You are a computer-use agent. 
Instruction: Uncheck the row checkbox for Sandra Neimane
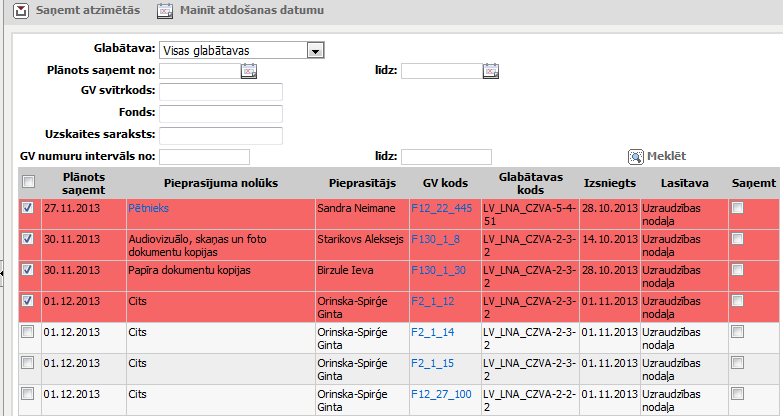28,208
